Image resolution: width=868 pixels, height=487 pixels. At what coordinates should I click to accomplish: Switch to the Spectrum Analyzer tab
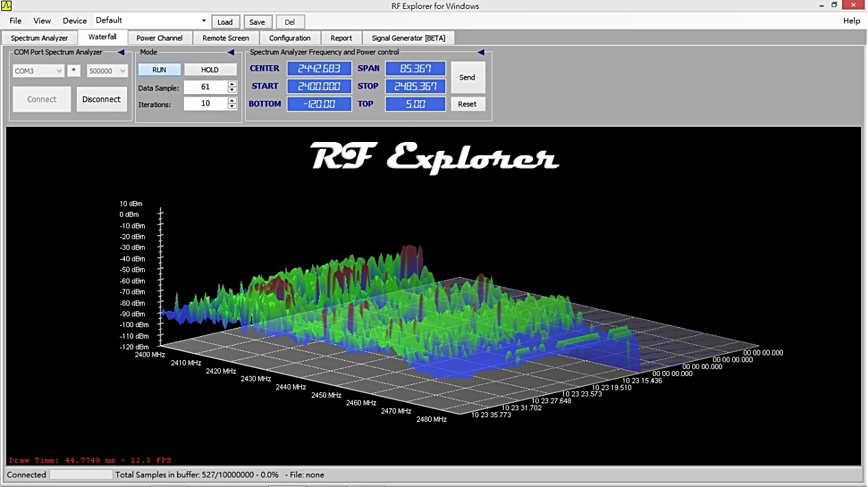(x=40, y=38)
